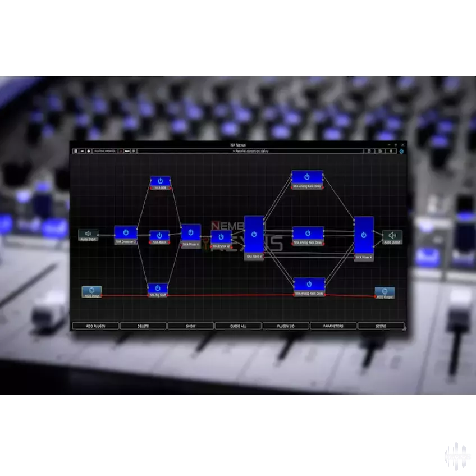The height and width of the screenshot is (476, 476).
Task: Click the square menu icon in toolbar
Action: (76, 151)
